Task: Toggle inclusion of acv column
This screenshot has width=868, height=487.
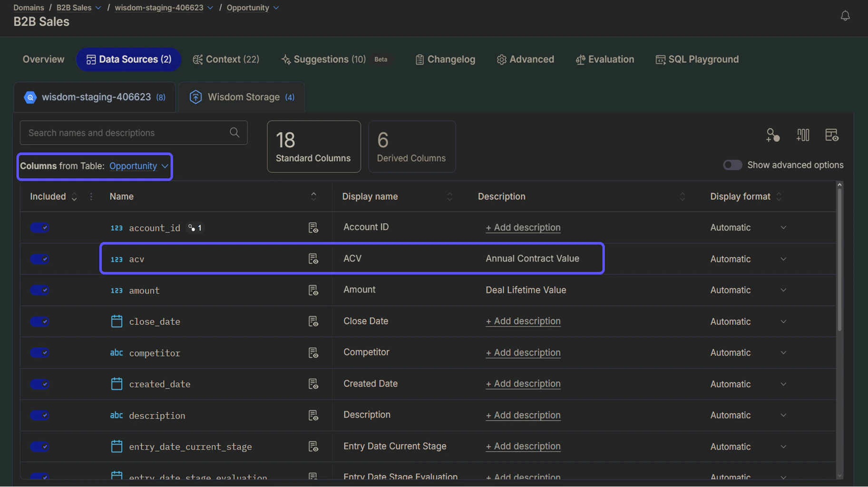Action: [39, 259]
